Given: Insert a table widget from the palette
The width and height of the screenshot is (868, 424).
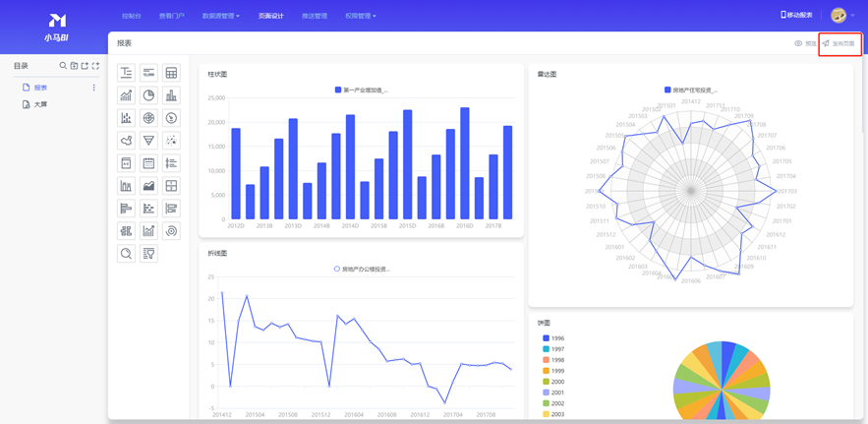Looking at the screenshot, I should tap(172, 73).
